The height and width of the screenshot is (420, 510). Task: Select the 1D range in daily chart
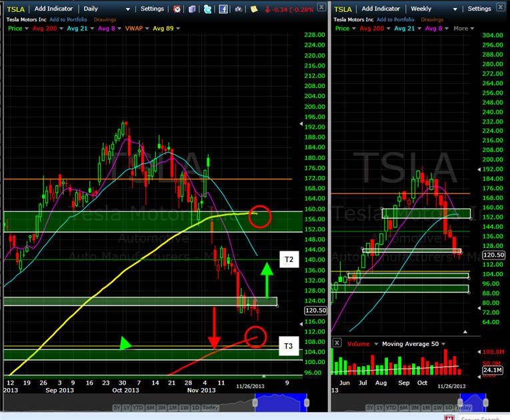coord(195,407)
